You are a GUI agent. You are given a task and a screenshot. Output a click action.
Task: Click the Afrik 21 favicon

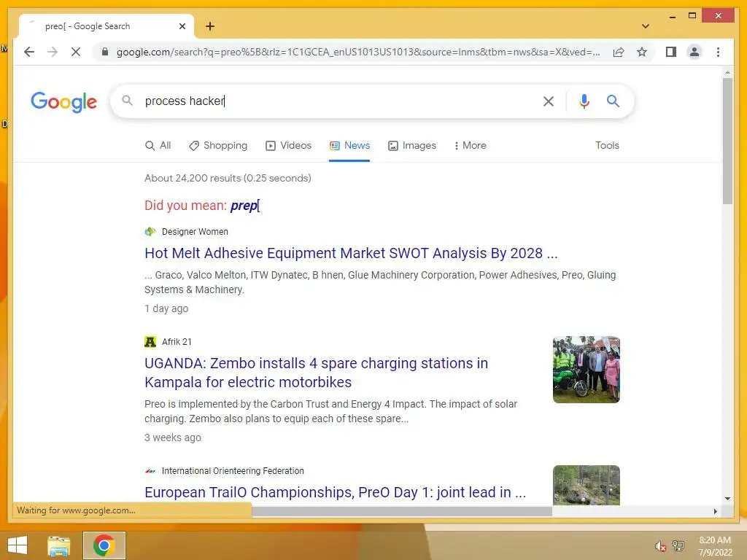pos(150,342)
